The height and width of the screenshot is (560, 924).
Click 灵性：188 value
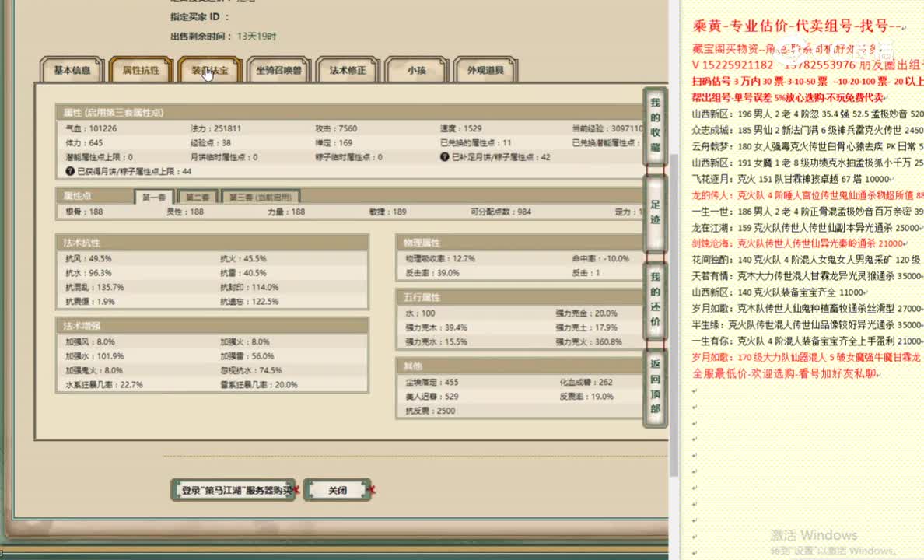point(185,212)
